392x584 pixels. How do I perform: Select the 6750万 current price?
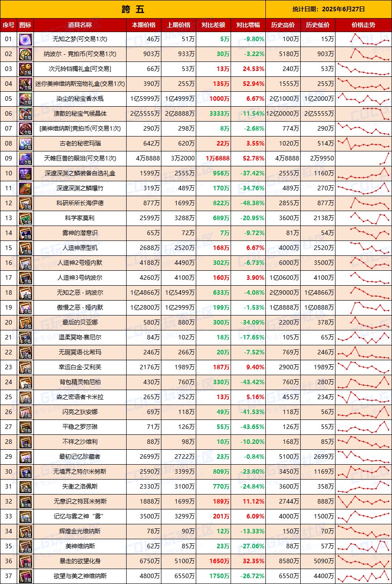click(x=150, y=561)
